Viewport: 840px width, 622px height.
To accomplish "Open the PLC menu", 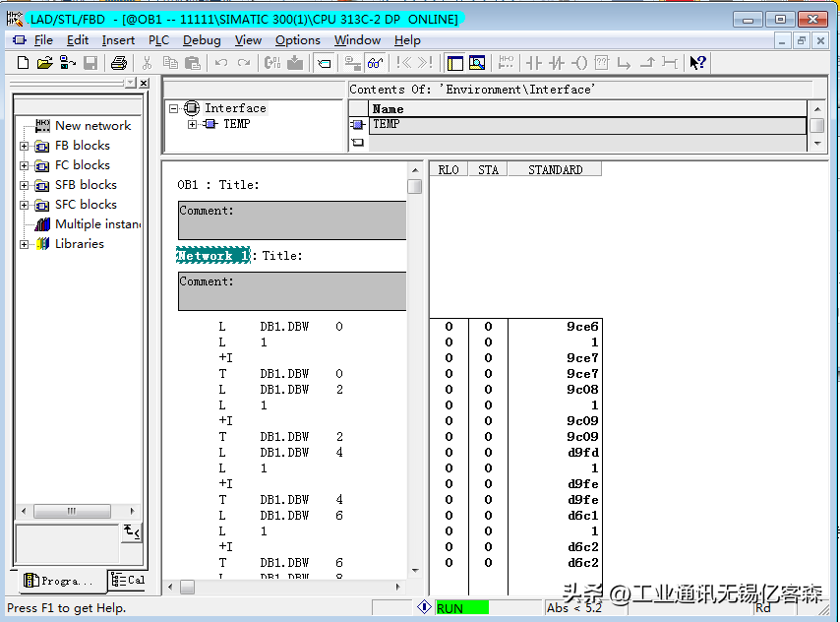I will click(158, 40).
